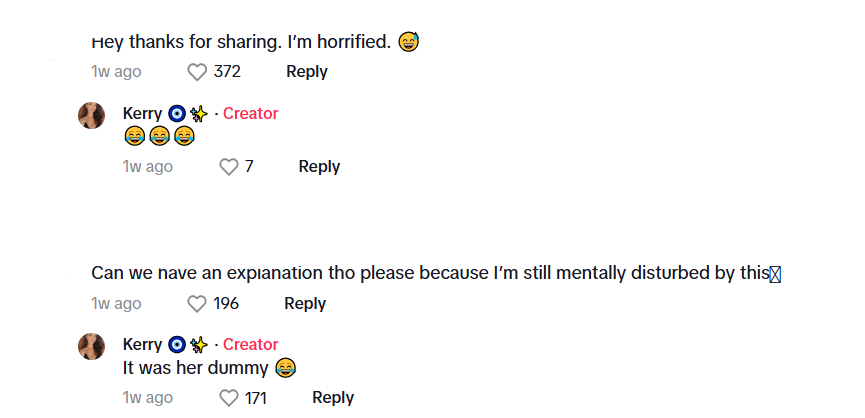Like the 'mentally disturbed' comment with 196 likes
Image resolution: width=865 pixels, height=418 pixels.
[x=197, y=304]
